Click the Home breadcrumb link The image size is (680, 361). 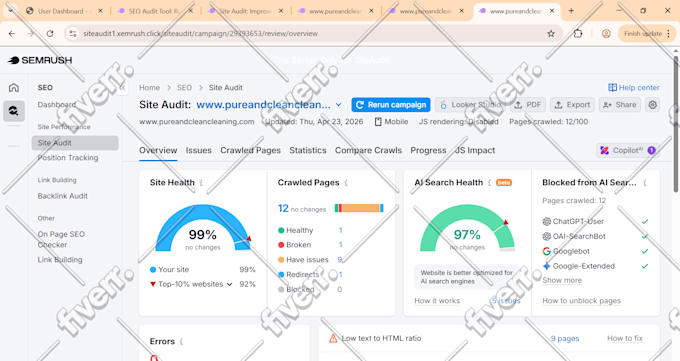[150, 88]
